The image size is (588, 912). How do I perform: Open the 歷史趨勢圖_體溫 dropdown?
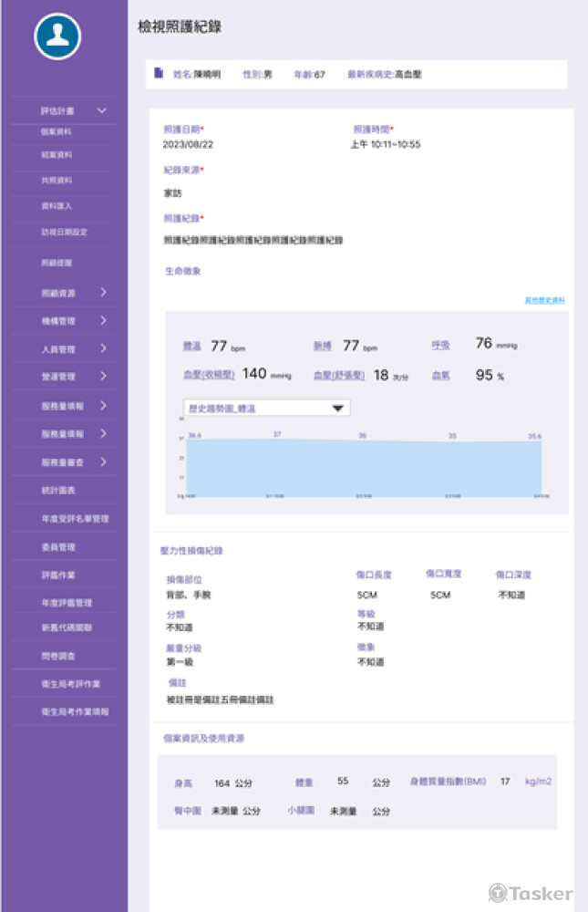(x=266, y=409)
